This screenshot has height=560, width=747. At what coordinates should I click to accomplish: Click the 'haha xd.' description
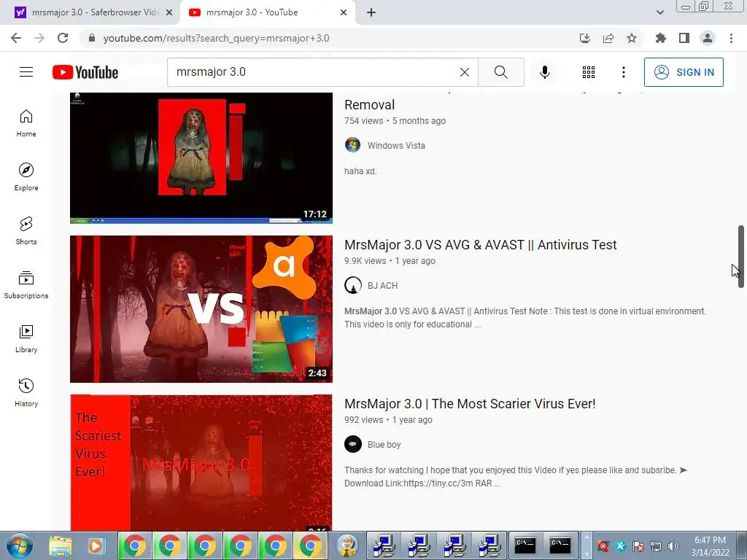pyautogui.click(x=360, y=171)
